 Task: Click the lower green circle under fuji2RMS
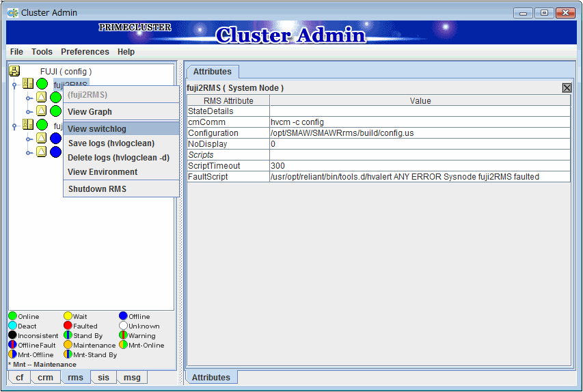coord(56,111)
